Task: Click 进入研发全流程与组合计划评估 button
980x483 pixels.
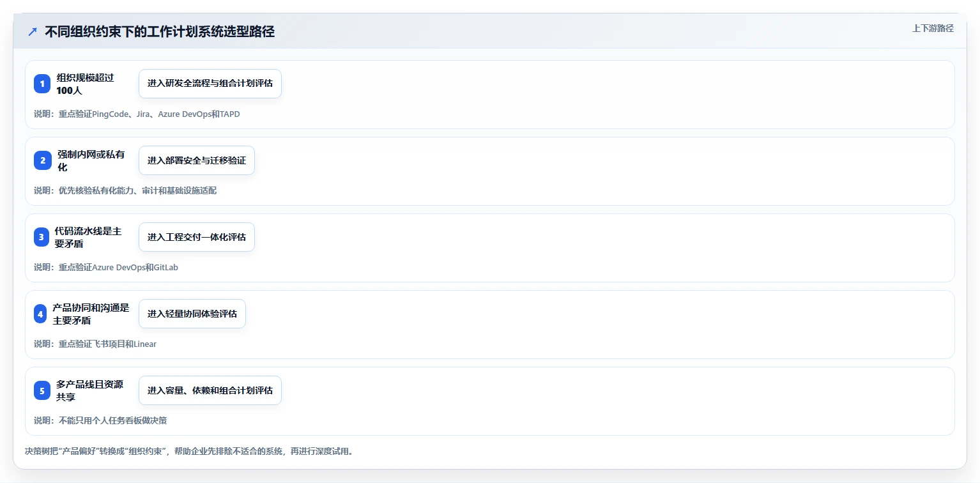Action: 210,84
